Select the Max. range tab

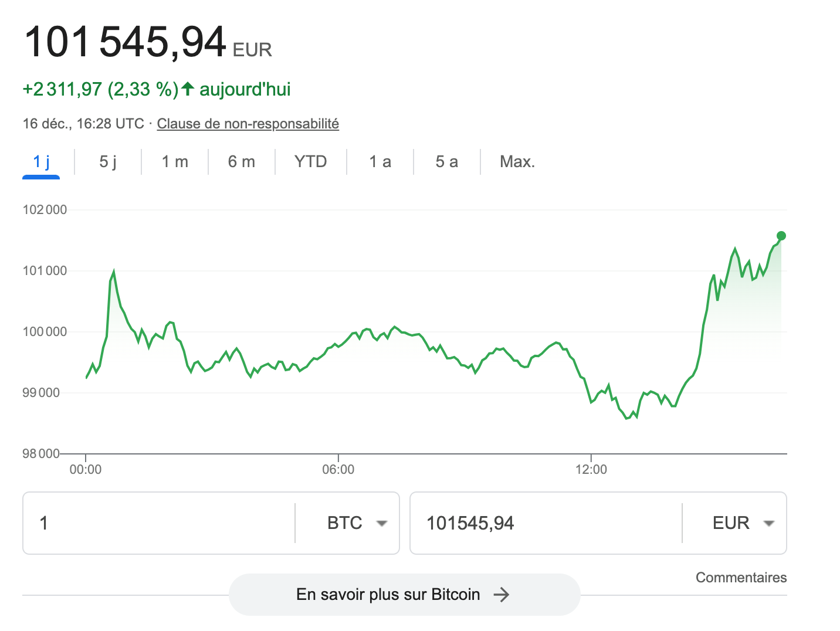tap(517, 162)
